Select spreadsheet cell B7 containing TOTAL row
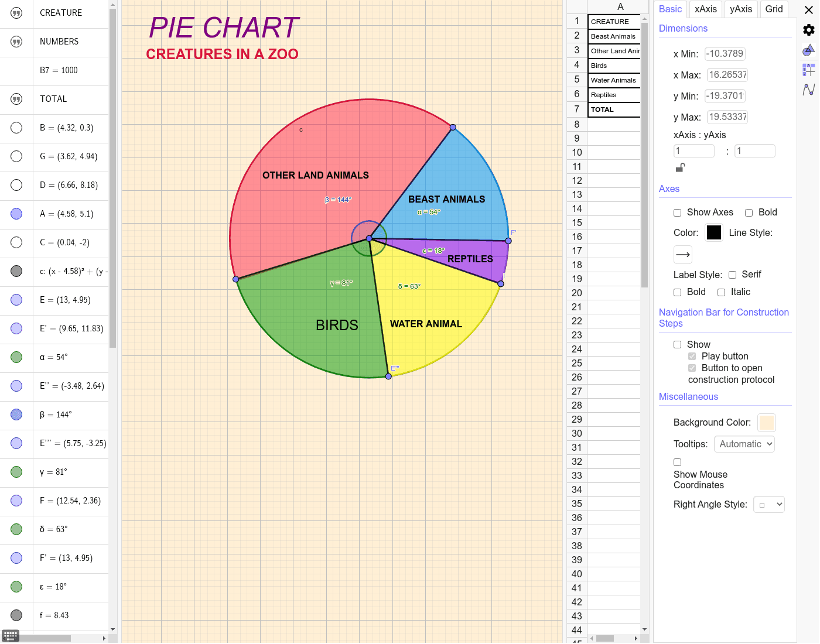 pyautogui.click(x=614, y=109)
